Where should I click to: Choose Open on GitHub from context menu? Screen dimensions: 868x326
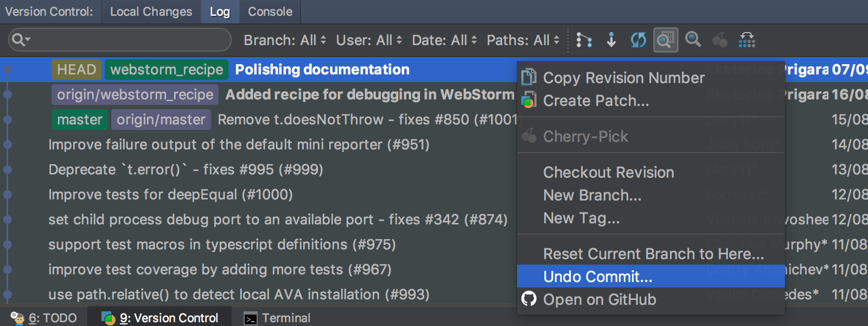click(x=651, y=299)
